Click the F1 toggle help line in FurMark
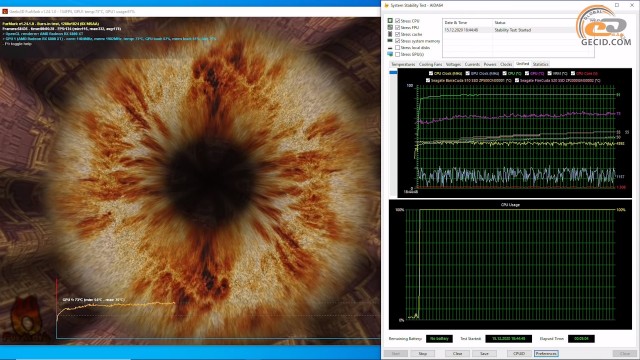640x360 pixels. (x=18, y=44)
